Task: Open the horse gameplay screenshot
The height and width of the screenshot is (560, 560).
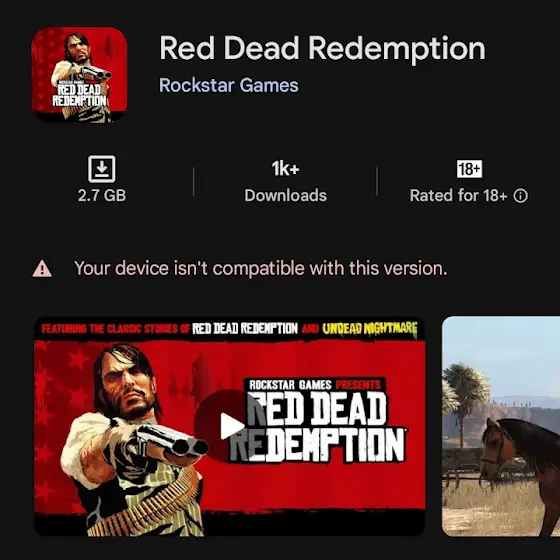Action: tap(501, 426)
